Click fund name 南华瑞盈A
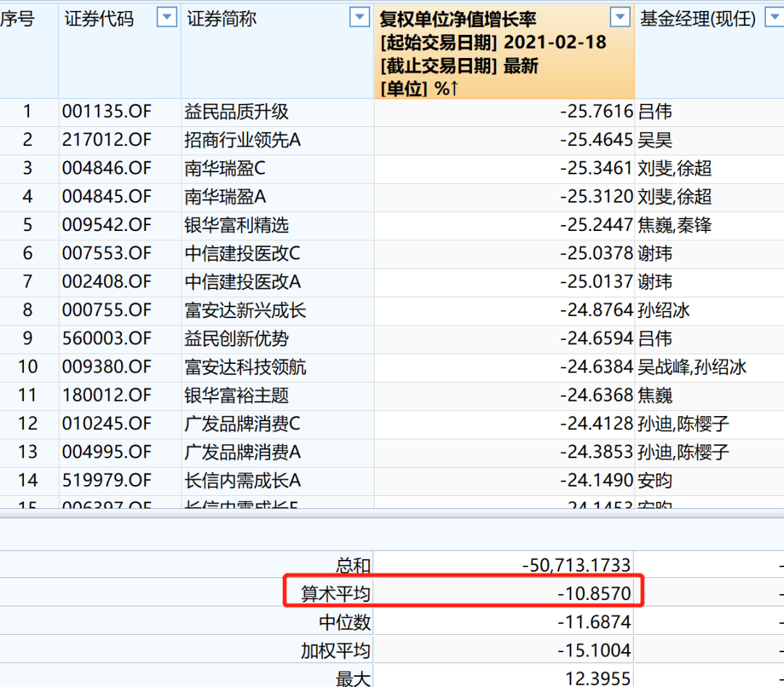This screenshot has width=784, height=687. pos(225,197)
